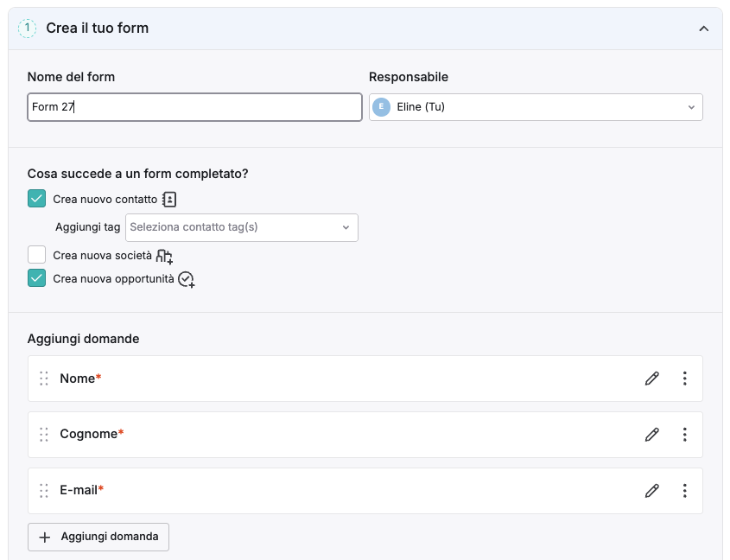Image resolution: width=730 pixels, height=560 pixels.
Task: Enable the Crea nuova società checkbox
Action: tap(37, 255)
